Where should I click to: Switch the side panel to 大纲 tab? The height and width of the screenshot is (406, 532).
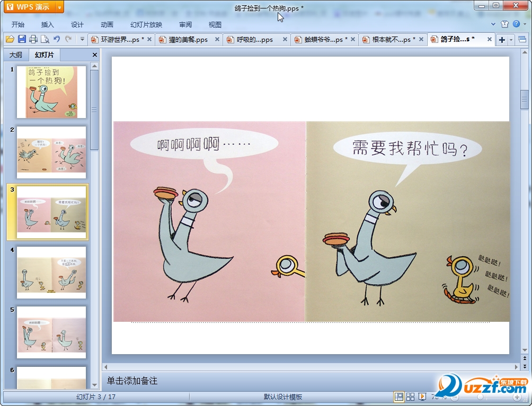pyautogui.click(x=15, y=55)
